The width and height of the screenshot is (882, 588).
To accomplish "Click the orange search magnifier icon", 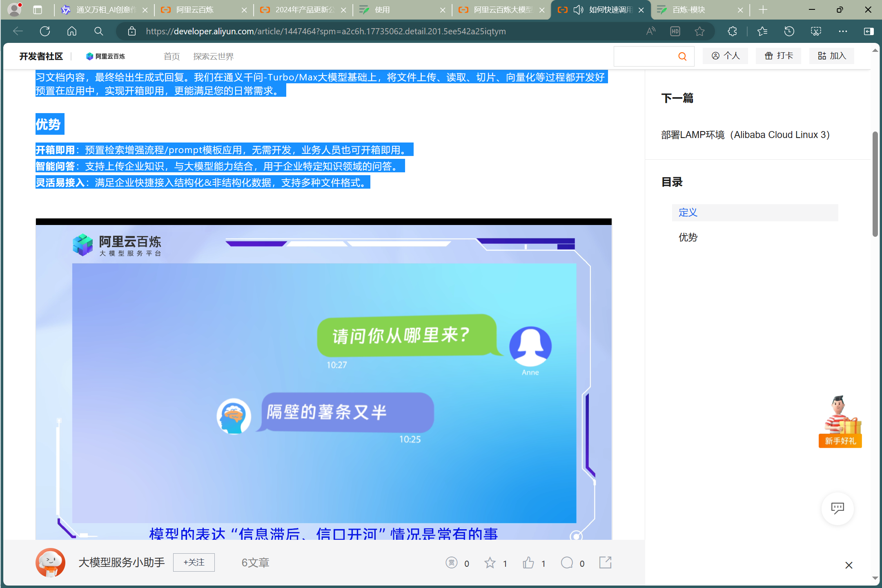I will [682, 56].
